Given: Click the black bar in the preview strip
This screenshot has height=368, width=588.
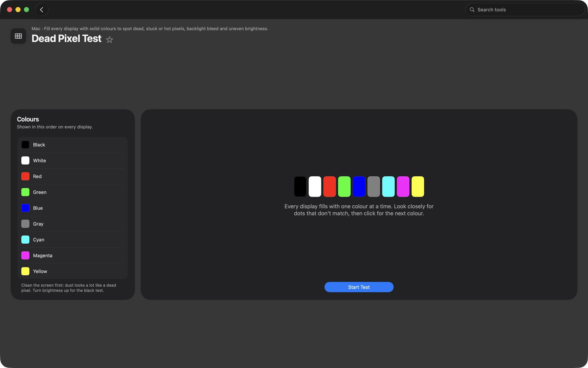Looking at the screenshot, I should click(300, 187).
